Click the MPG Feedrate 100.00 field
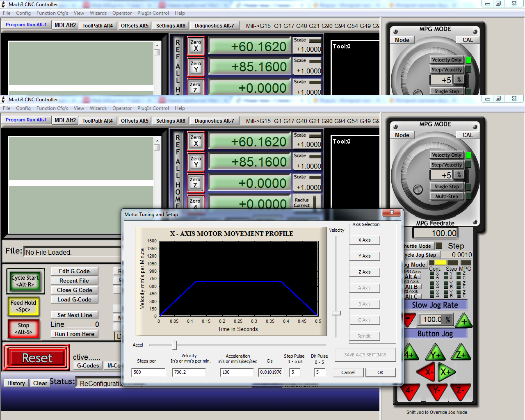Screen dimensions: 525x420 [435, 233]
